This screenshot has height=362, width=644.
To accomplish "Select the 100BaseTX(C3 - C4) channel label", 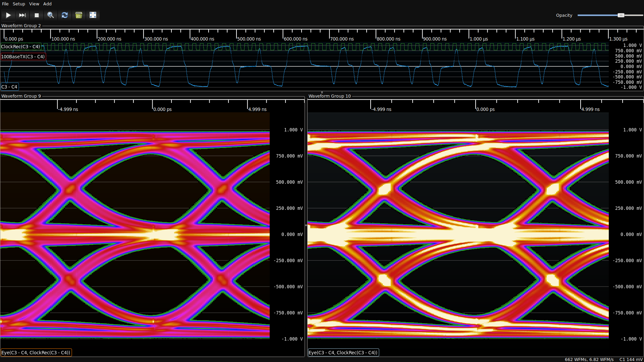I will coord(23,57).
